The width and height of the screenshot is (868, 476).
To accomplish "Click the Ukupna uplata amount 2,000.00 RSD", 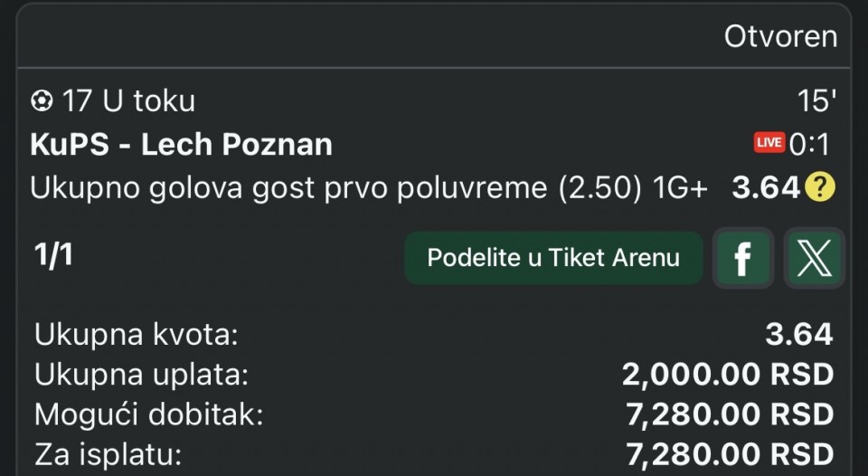I will (727, 375).
